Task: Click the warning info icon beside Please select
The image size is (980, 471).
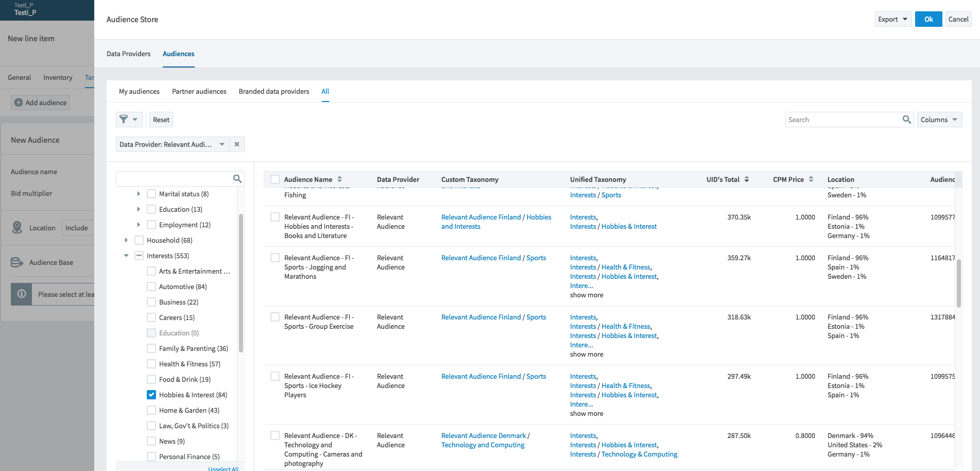Action: tap(22, 294)
